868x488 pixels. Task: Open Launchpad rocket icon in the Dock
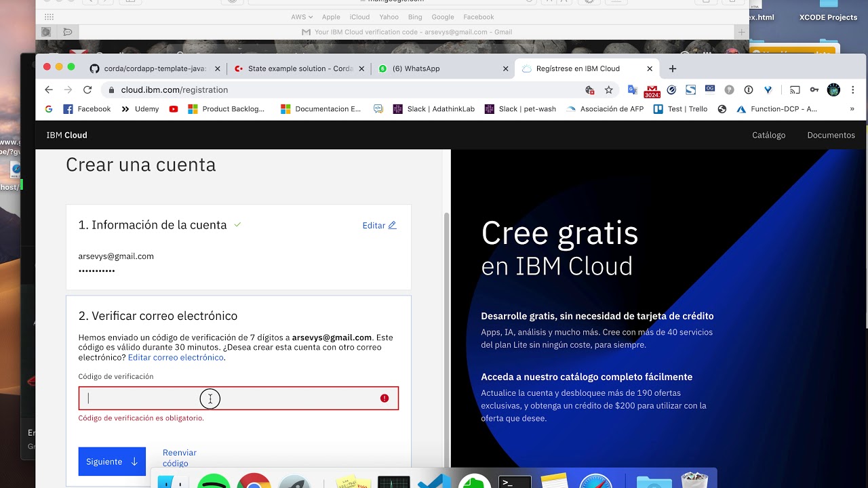tap(294, 481)
